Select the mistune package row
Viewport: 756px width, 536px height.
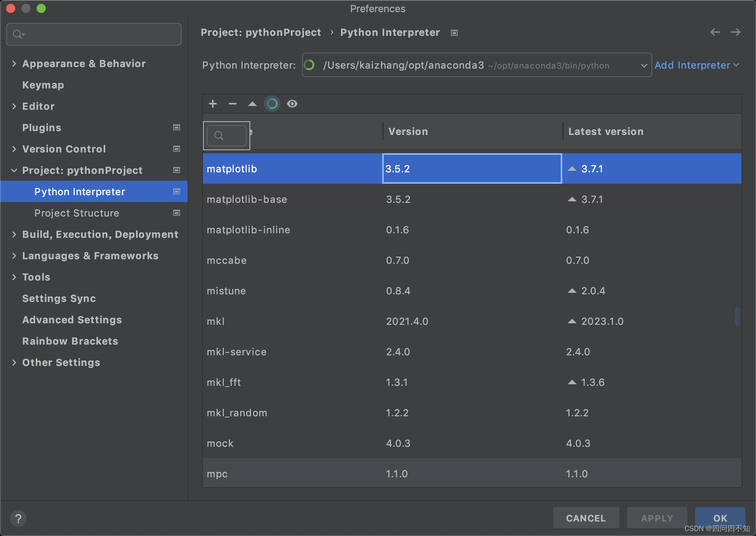click(x=472, y=291)
